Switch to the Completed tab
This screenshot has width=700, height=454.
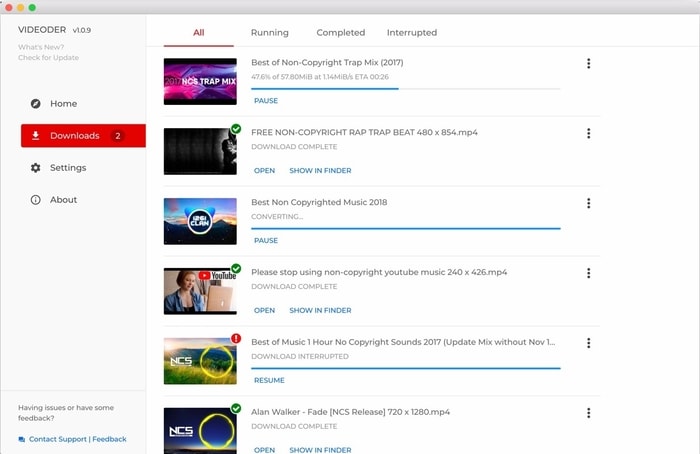coord(341,33)
